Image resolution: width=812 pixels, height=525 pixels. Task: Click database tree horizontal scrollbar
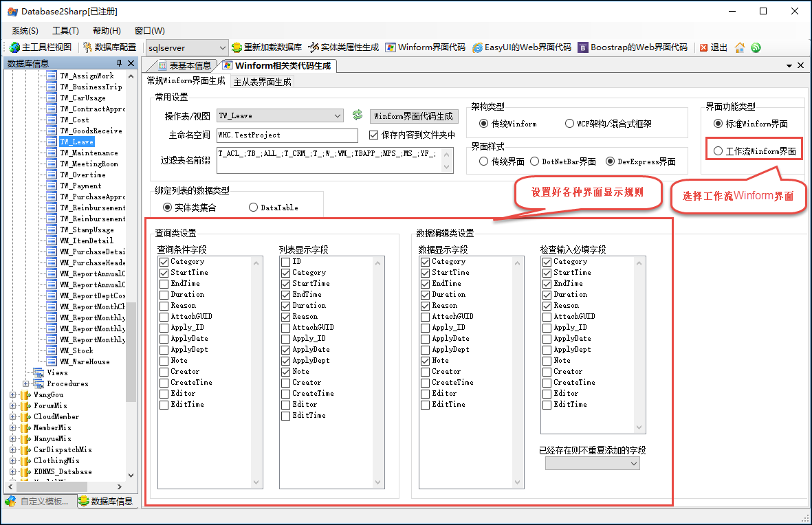click(52, 487)
